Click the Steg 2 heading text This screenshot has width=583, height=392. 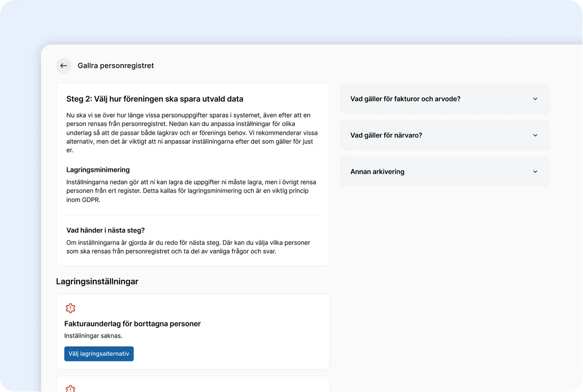155,99
